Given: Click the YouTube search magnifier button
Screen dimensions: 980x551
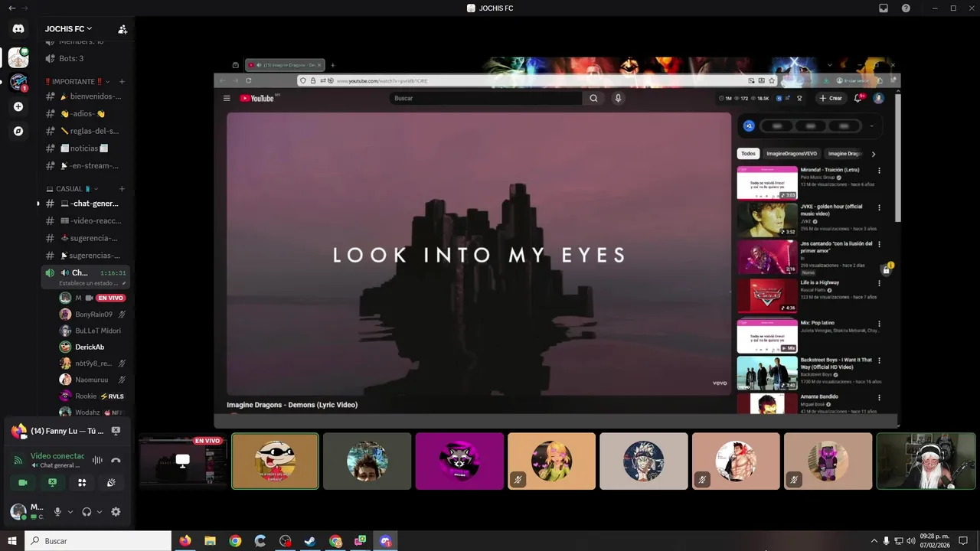Looking at the screenshot, I should click(x=593, y=98).
